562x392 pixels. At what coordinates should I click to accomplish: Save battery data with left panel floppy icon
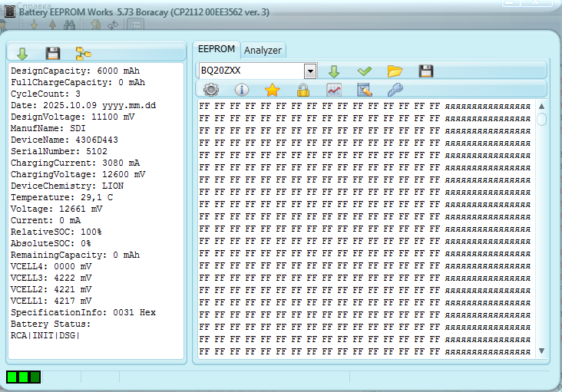tap(52, 53)
